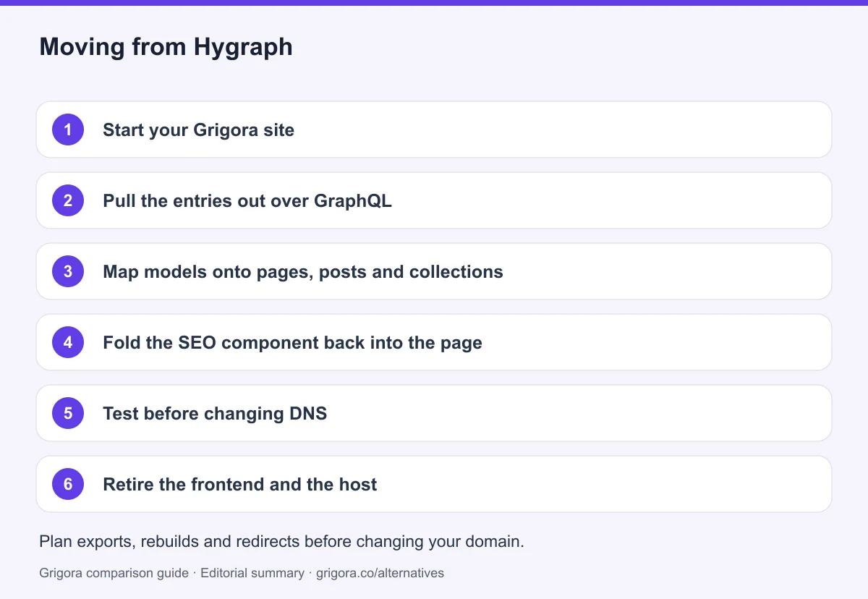The image size is (868, 599).
Task: Select the 'Start your Grigora site' step
Action: [x=434, y=129]
